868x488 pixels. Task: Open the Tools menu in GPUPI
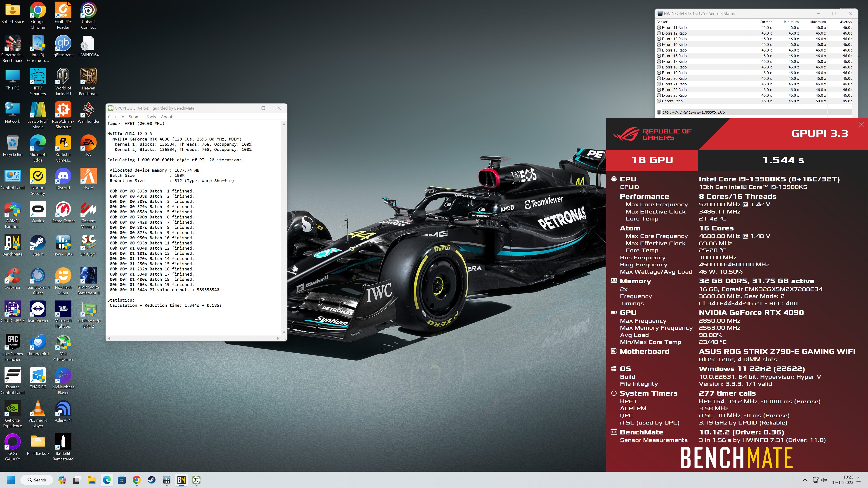pos(151,117)
